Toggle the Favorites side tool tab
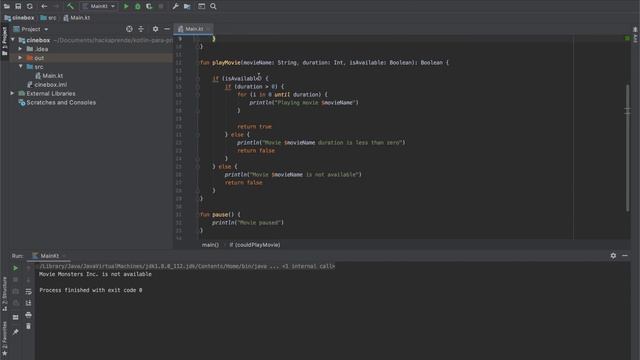The height and width of the screenshot is (360, 640). pos(4,338)
